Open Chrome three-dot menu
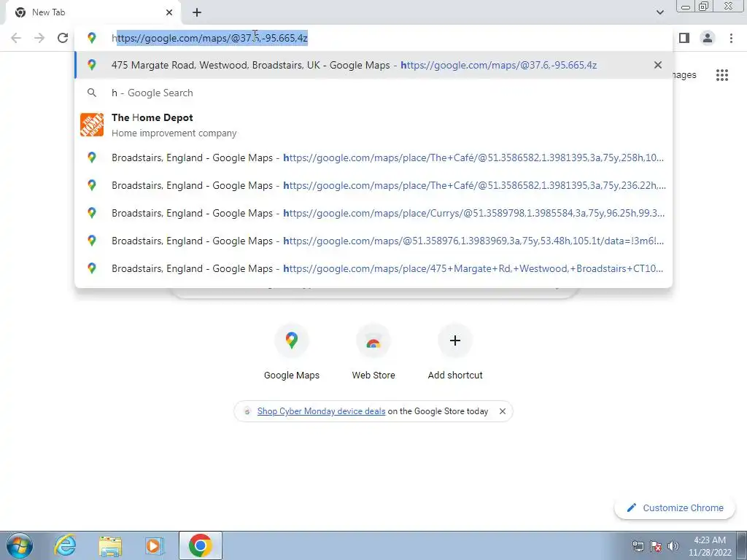The height and width of the screenshot is (560, 747). click(731, 38)
